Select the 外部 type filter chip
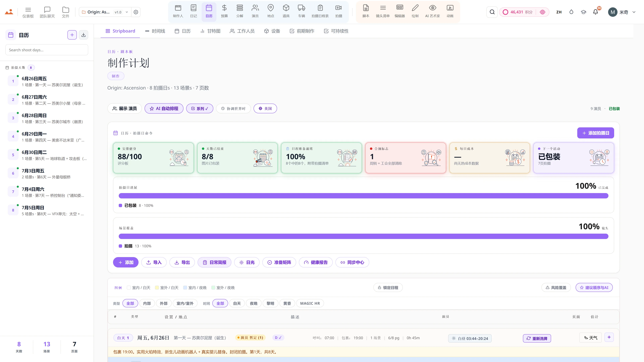 (x=164, y=303)
